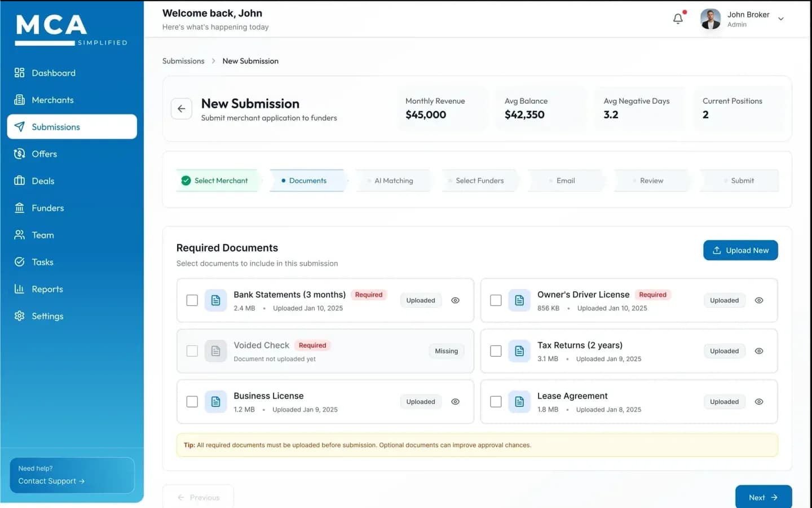Click green check on Select Merchant step
812x508 pixels.
[186, 181]
